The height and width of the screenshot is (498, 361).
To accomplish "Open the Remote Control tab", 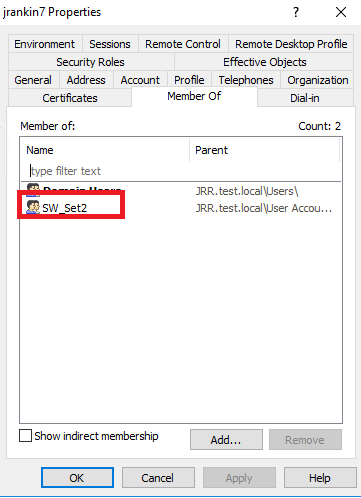I will pyautogui.click(x=183, y=44).
